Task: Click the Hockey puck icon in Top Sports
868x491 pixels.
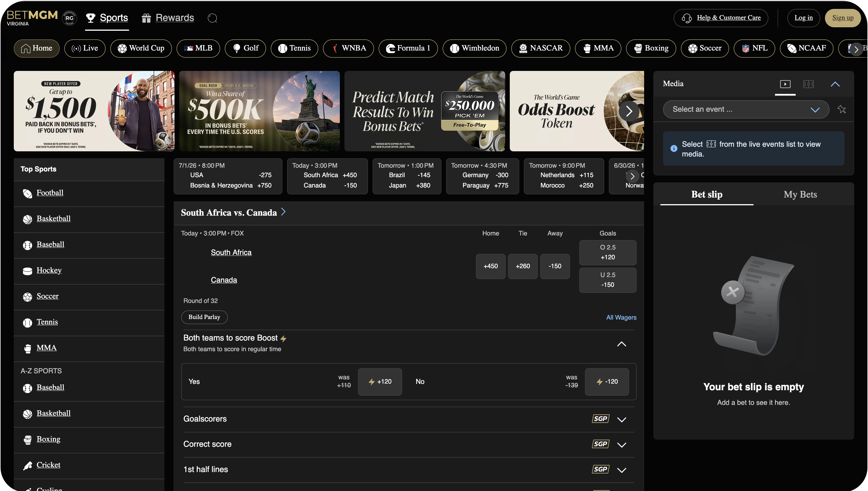Action: point(27,271)
